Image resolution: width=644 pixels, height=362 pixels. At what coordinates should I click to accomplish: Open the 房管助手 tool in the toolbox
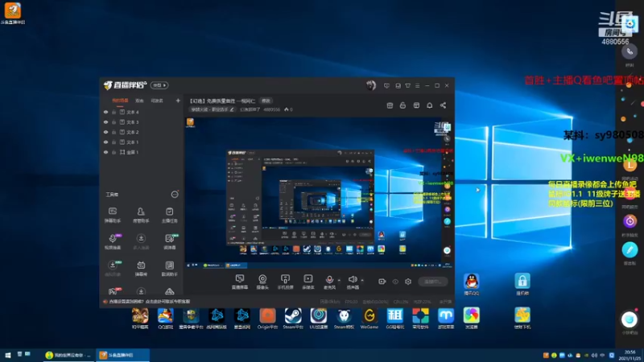[x=141, y=215]
